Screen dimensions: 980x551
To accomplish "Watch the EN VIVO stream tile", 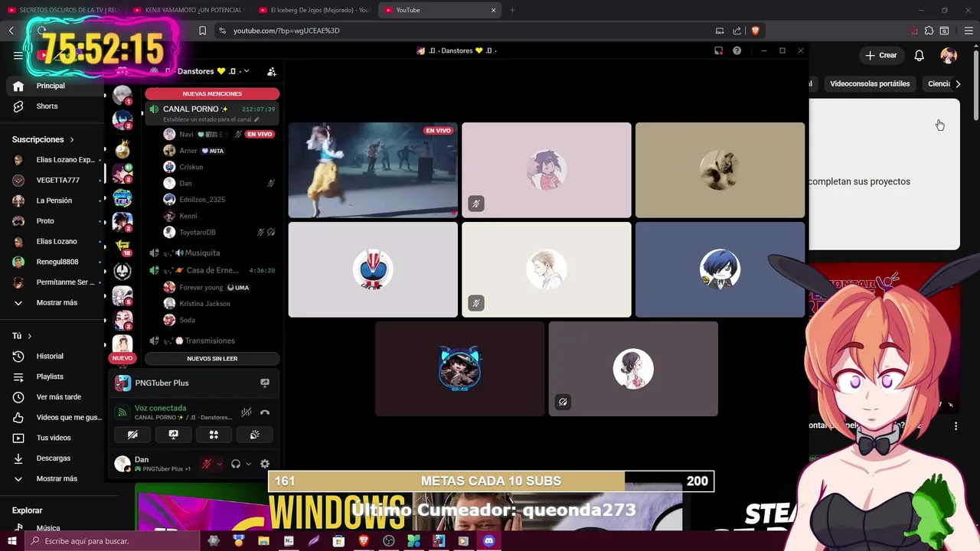I will pyautogui.click(x=373, y=170).
